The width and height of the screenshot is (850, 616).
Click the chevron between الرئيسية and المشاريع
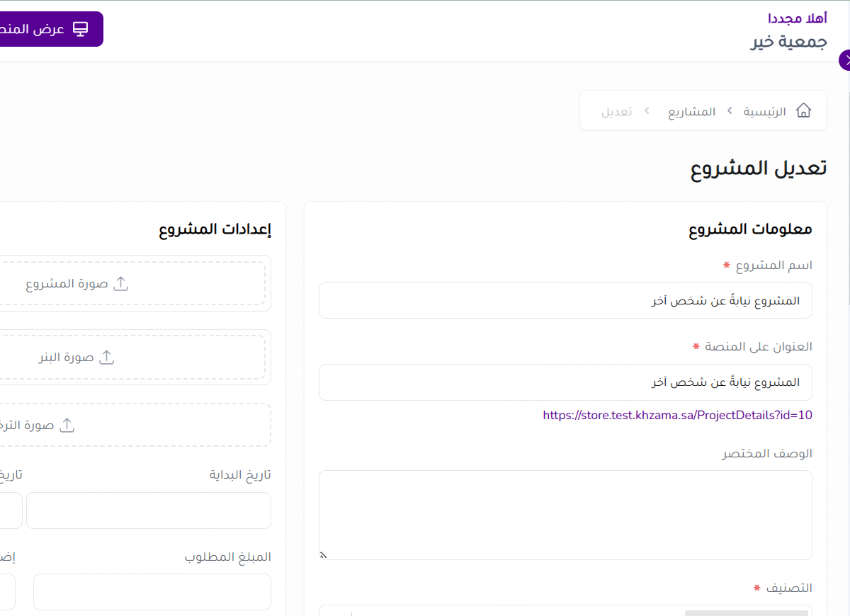pos(729,111)
